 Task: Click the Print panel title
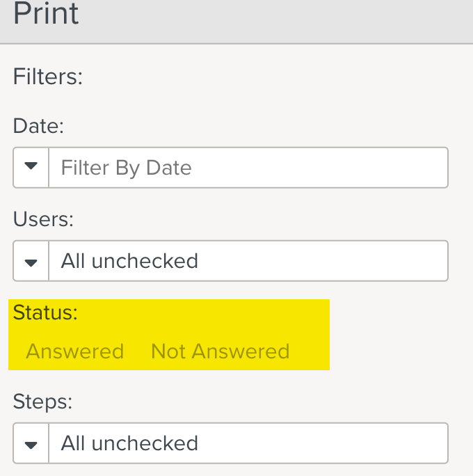pyautogui.click(x=46, y=14)
